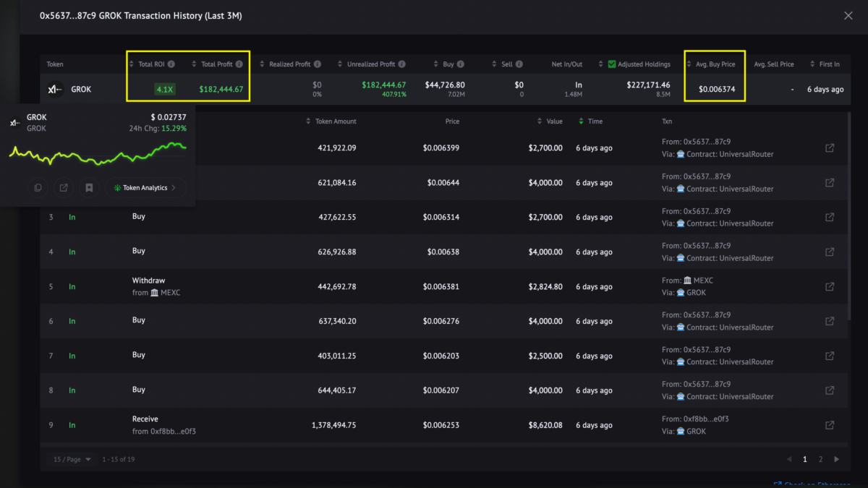Click the $44,726.80 buy amount
This screenshot has width=868, height=488.
445,85
